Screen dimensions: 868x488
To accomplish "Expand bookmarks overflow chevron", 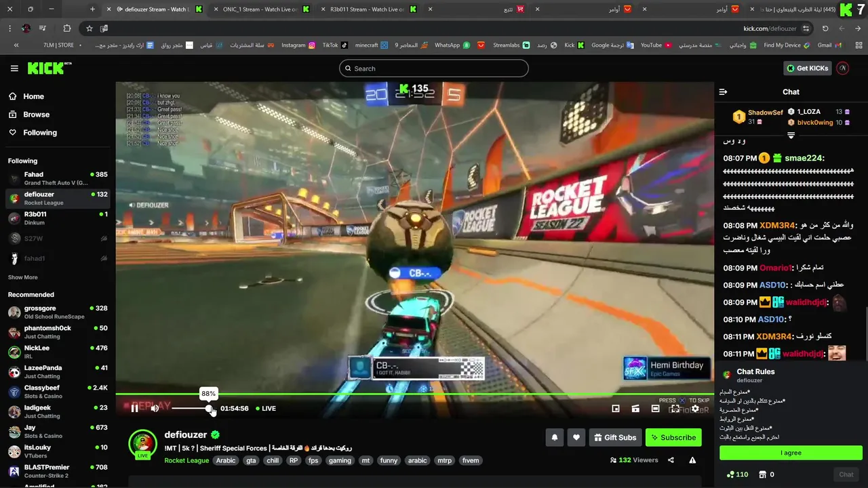I will [x=16, y=45].
